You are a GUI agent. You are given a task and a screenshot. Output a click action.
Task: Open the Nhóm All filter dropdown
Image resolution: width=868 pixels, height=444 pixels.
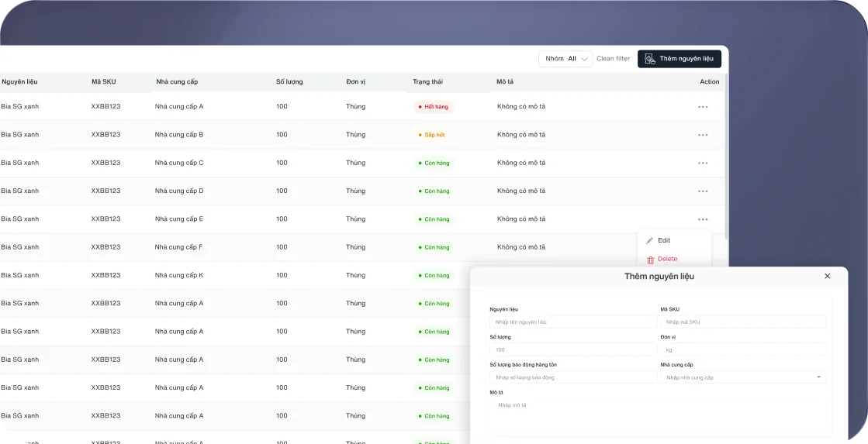coord(565,59)
